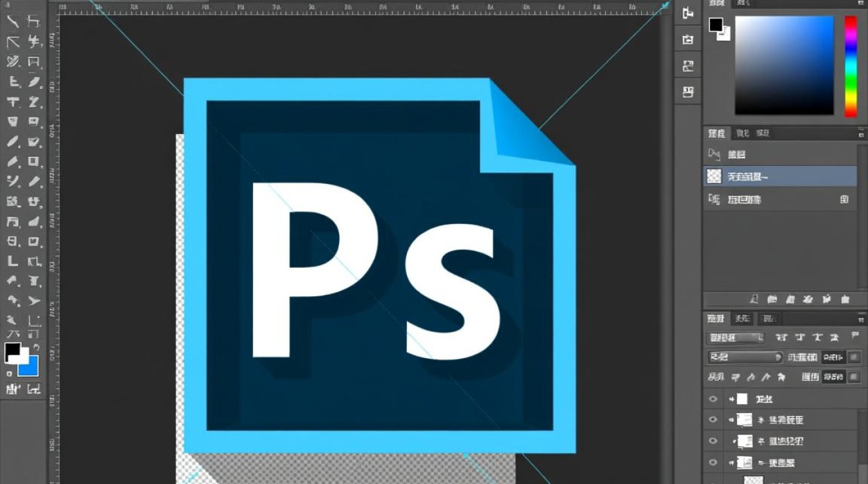This screenshot has width=868, height=484.
Task: Click the topmost layer's white square thumbnail
Action: (x=741, y=399)
